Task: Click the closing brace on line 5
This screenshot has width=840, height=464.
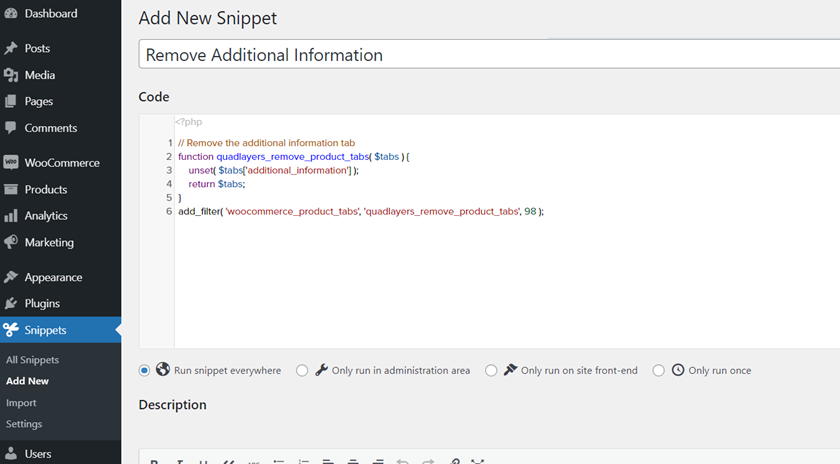Action: click(180, 198)
